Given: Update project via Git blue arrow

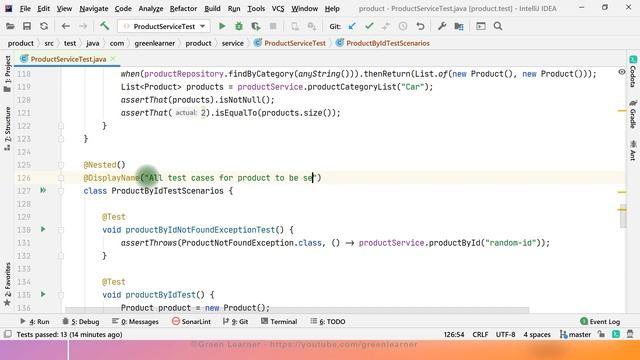Looking at the screenshot, I should [352, 27].
